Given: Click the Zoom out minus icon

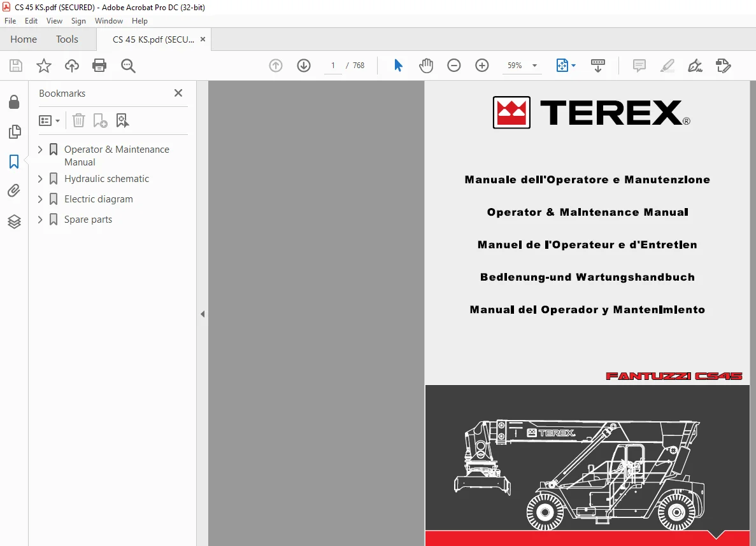Looking at the screenshot, I should (x=453, y=66).
